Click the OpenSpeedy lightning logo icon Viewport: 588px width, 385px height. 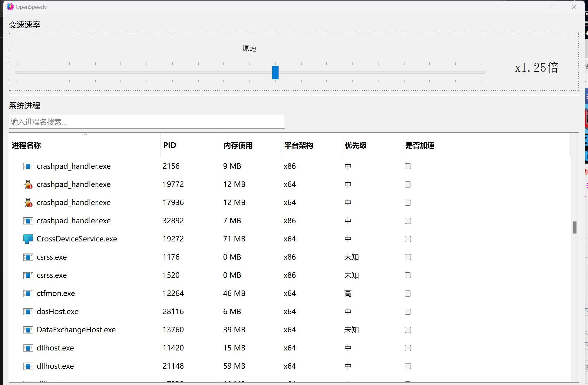point(10,7)
